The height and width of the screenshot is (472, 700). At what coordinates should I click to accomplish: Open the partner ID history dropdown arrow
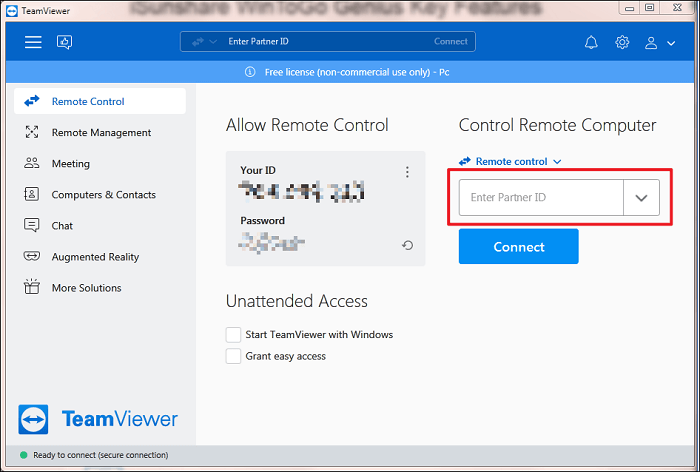click(x=642, y=197)
